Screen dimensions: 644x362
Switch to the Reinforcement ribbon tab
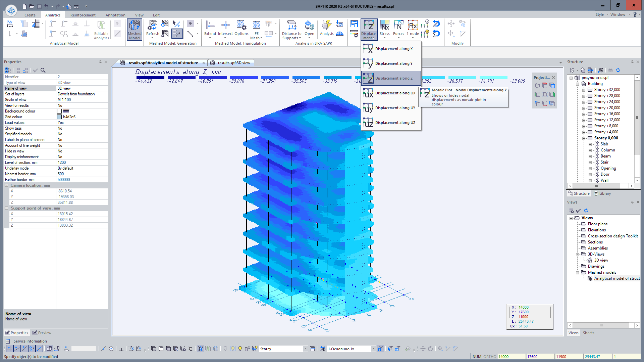pos(83,15)
